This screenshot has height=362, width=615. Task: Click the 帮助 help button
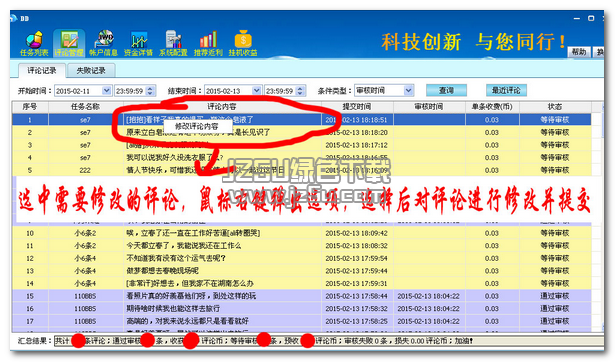click(579, 52)
